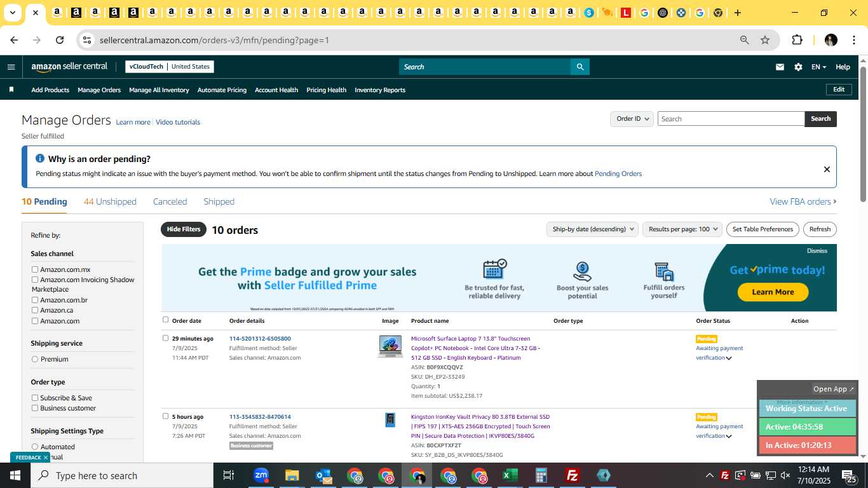The image size is (868, 488).
Task: Select the Premium shipping service radio
Action: click(35, 359)
